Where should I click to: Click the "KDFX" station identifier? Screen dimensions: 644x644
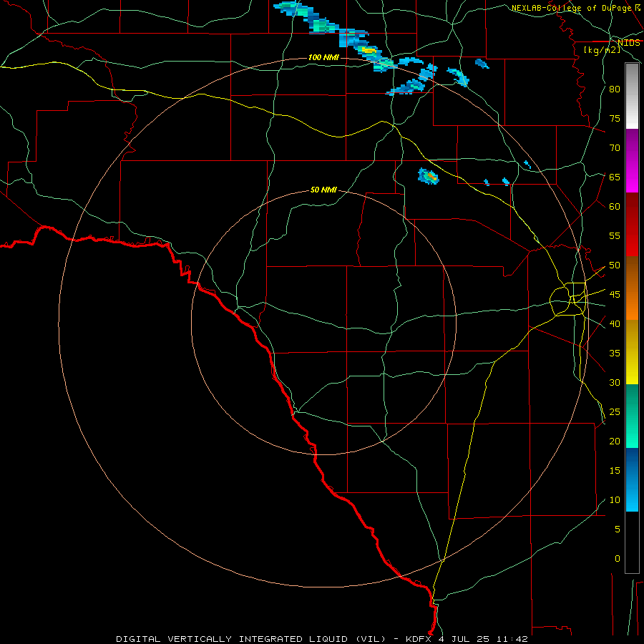[x=420, y=639]
